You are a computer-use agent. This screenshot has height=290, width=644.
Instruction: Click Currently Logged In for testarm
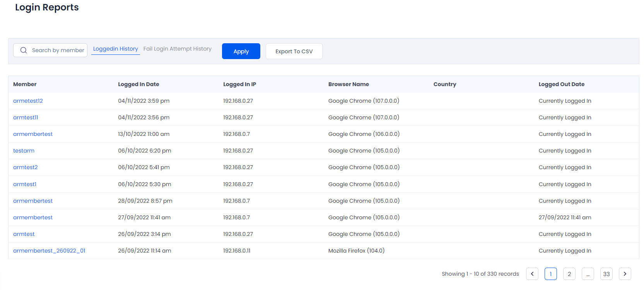[565, 151]
